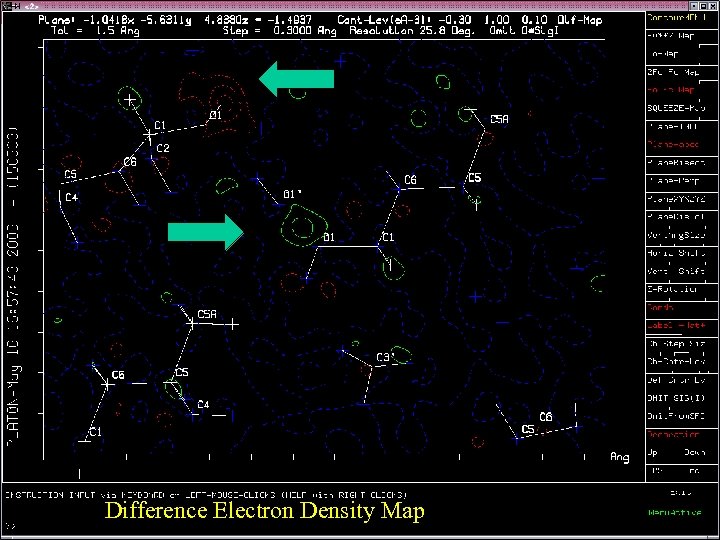Click the O1 label near the red contours
Image resolution: width=720 pixels, height=540 pixels.
click(x=216, y=115)
